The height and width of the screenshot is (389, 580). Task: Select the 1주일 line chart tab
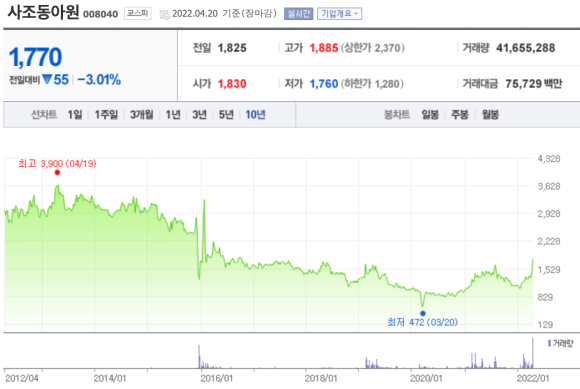coord(106,115)
